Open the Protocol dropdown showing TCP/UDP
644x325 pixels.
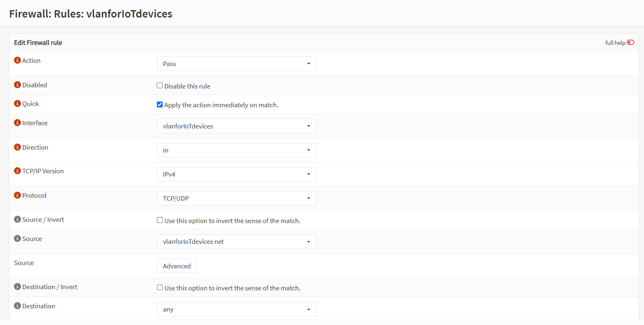coord(237,198)
